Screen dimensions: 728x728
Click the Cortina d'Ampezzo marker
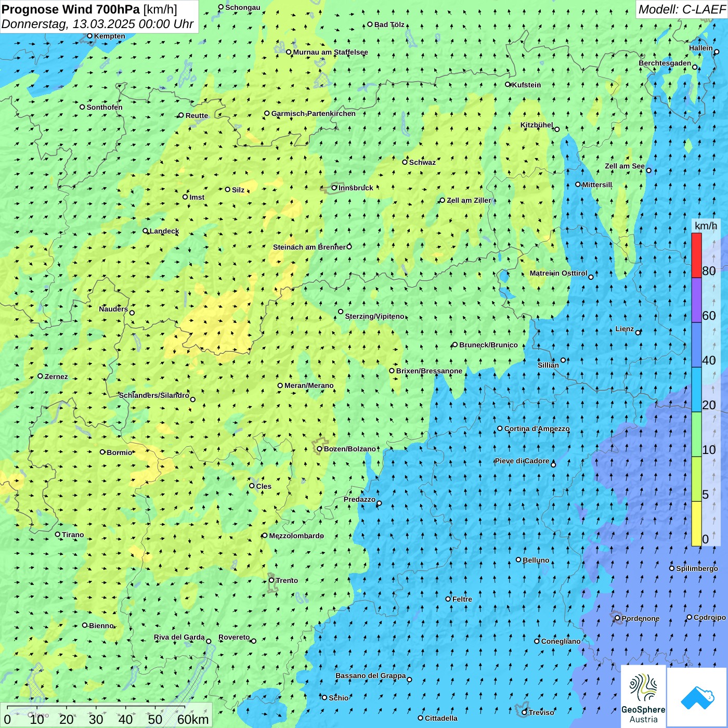[500, 428]
